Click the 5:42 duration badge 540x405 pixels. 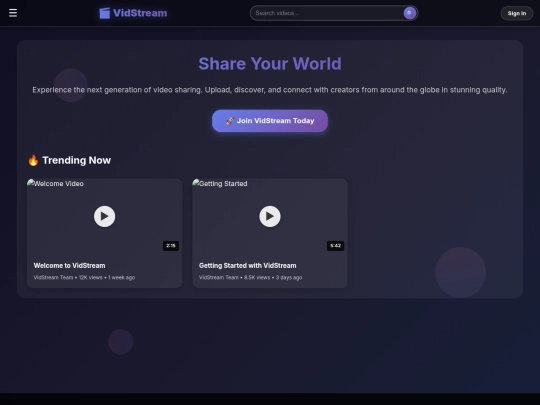pos(335,246)
